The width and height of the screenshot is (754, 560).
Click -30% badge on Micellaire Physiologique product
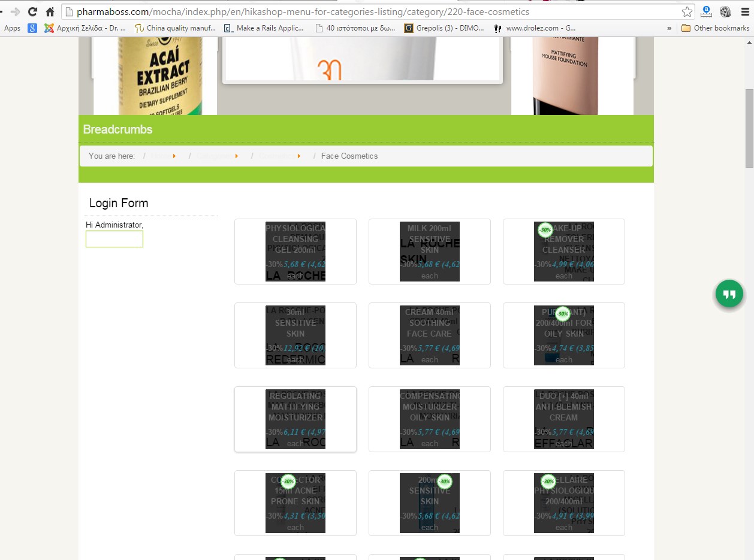point(548,482)
